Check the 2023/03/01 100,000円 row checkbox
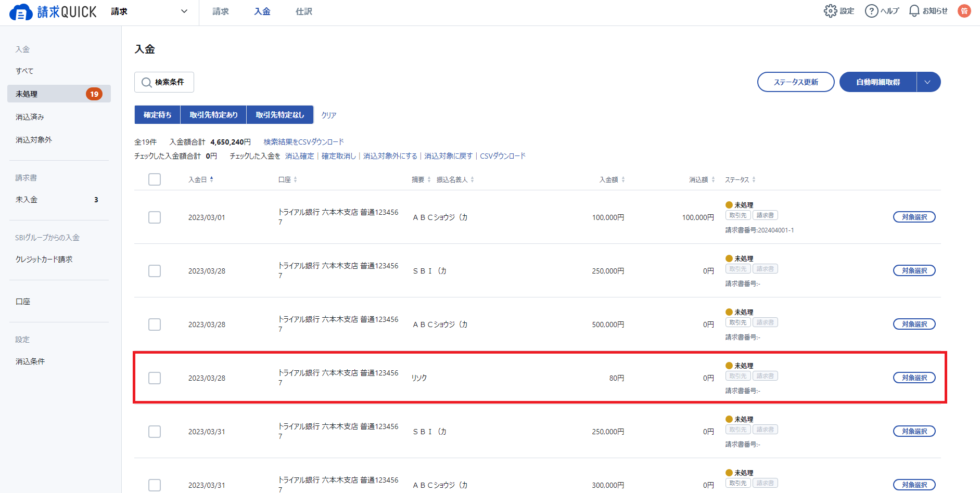The height and width of the screenshot is (493, 980). 155,217
